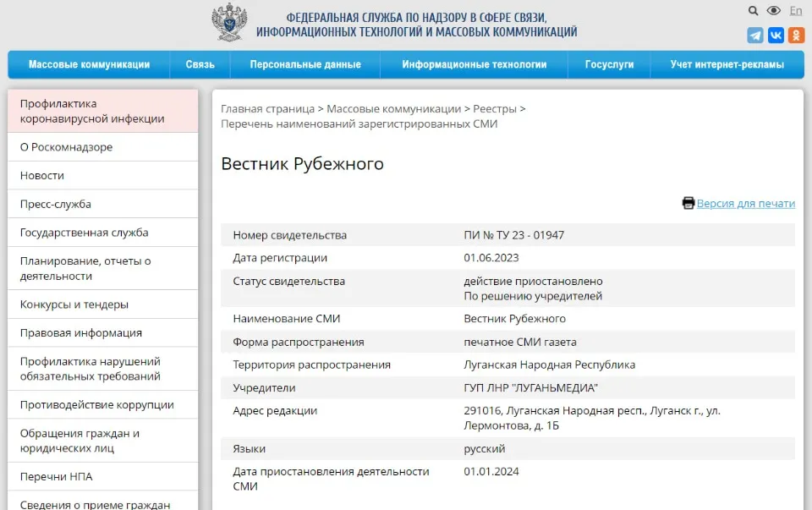Expand the Персональные данные navigation menu
The height and width of the screenshot is (510, 812).
coord(305,64)
